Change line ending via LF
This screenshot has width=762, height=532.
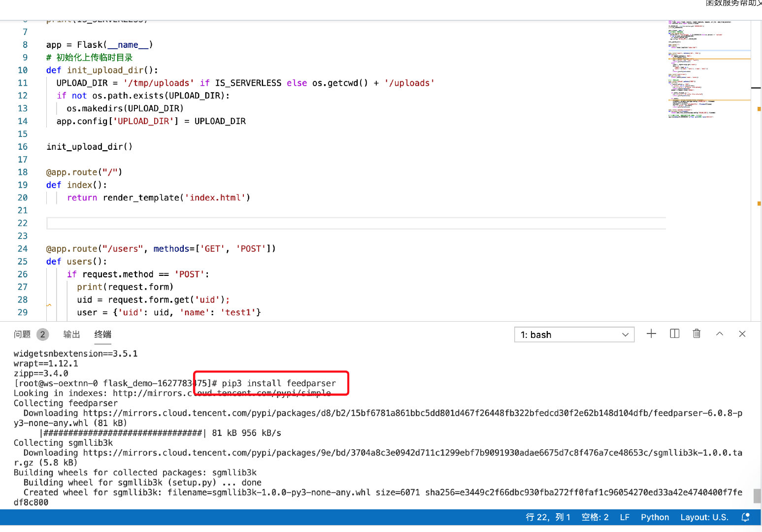click(x=625, y=517)
